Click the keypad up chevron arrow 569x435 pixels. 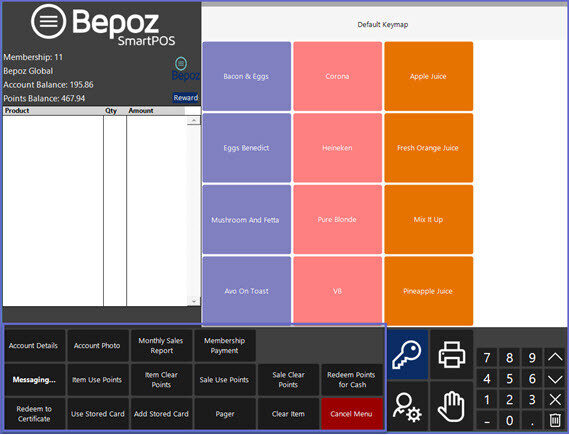[555, 358]
